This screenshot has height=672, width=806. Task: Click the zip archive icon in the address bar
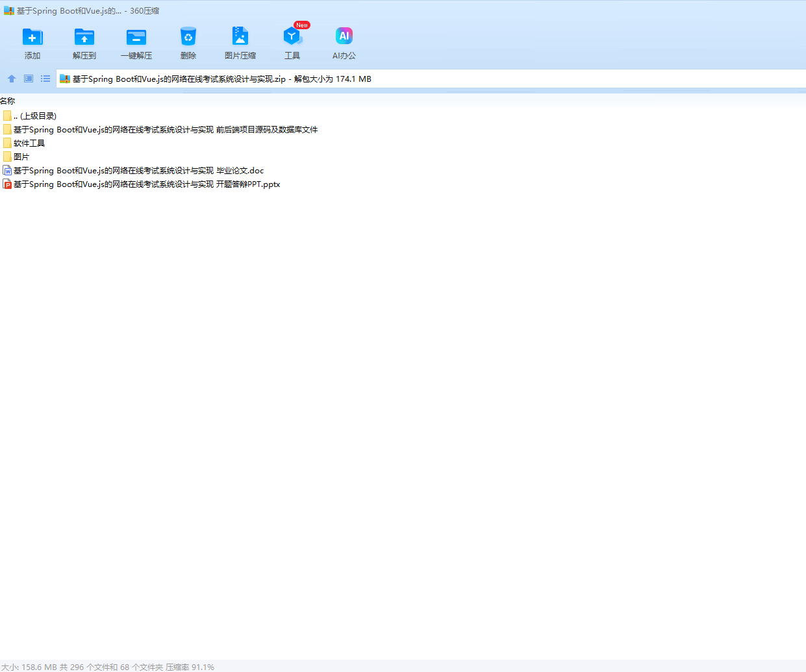(x=65, y=79)
